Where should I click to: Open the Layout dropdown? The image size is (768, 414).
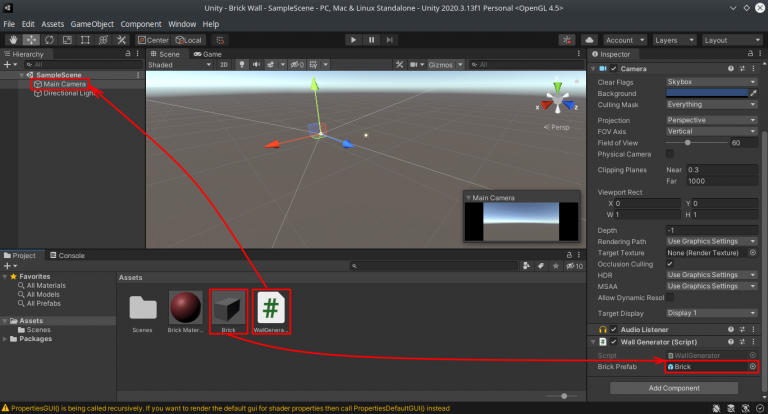pos(730,40)
